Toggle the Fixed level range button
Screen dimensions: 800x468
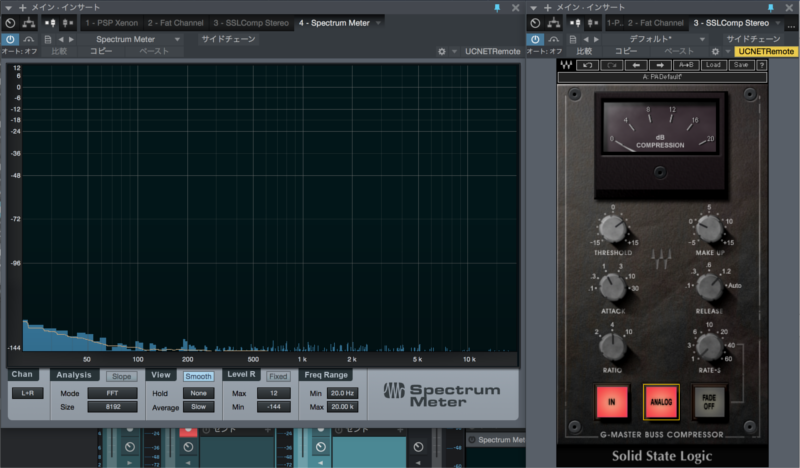278,376
